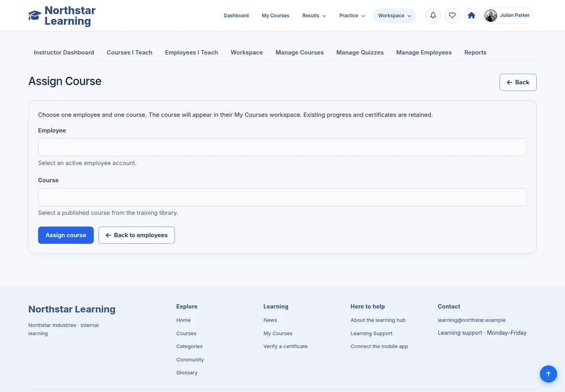Open the Courses footer link
This screenshot has width=565, height=392.
tap(186, 334)
